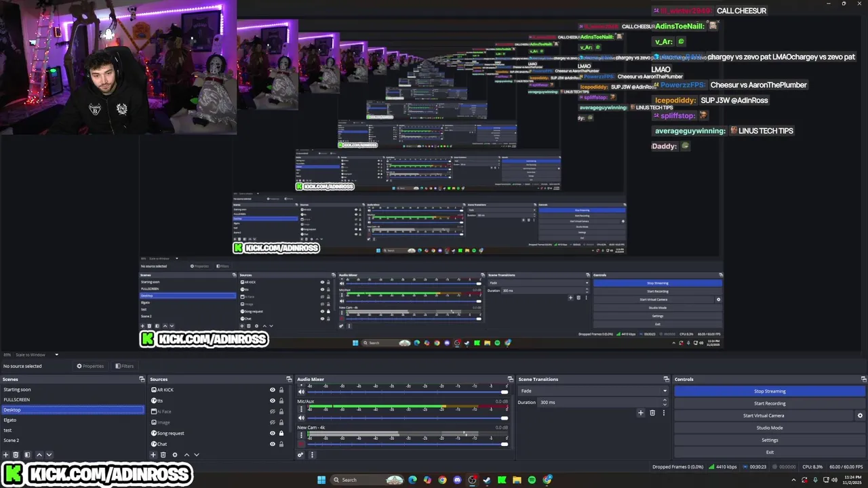Move source up with Sources up arrow
868x488 pixels.
click(186, 455)
